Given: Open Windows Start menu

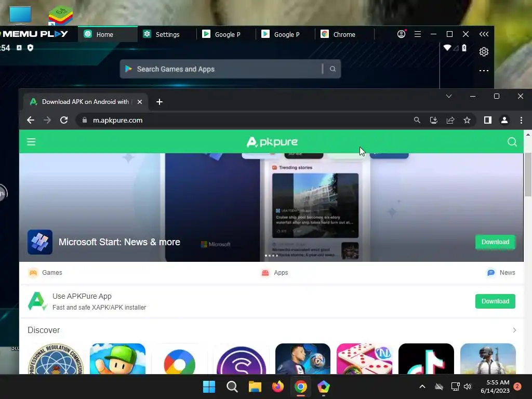Looking at the screenshot, I should pyautogui.click(x=209, y=387).
